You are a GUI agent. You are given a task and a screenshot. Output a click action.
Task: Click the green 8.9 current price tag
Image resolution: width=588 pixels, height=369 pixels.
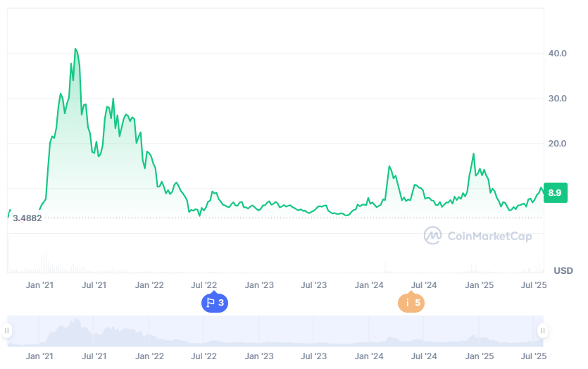(555, 192)
